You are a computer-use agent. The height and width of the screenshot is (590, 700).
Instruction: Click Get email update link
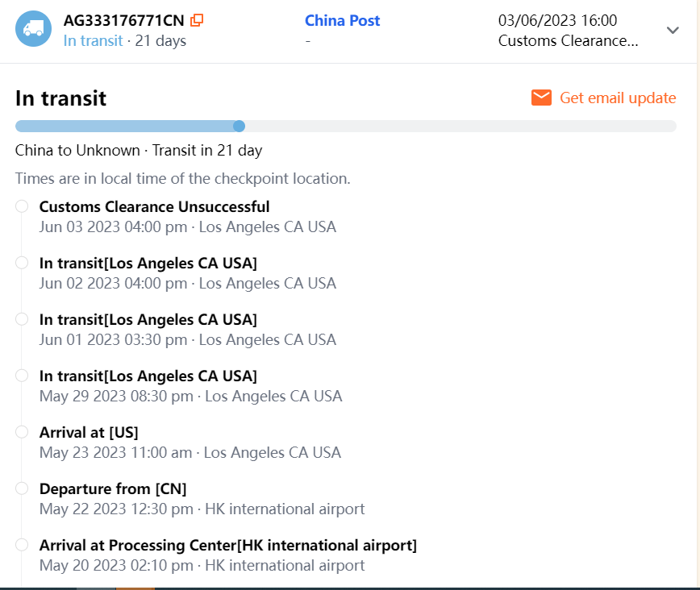tap(618, 98)
